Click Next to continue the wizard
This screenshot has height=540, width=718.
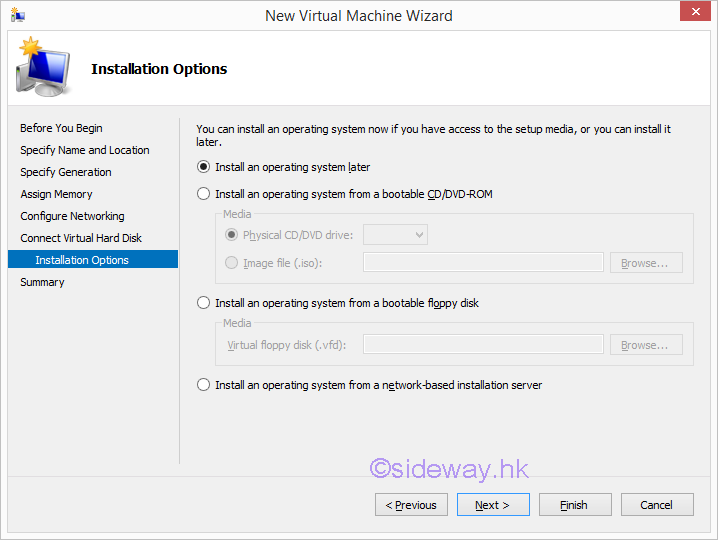click(493, 505)
